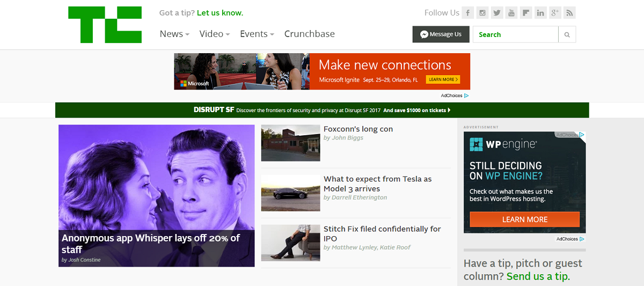View author Katie Roof's page
The image size is (644, 286).
pos(396,247)
